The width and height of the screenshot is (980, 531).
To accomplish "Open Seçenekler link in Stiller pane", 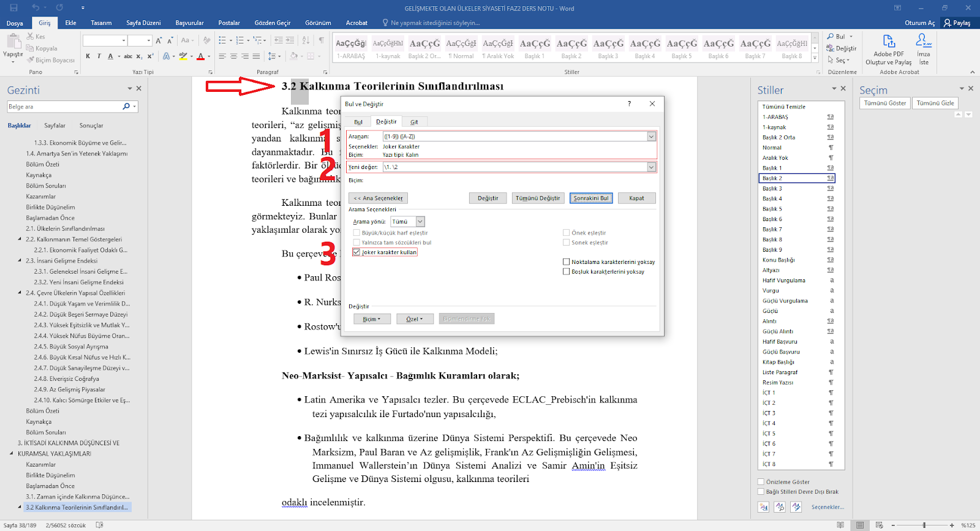I will coord(827,507).
